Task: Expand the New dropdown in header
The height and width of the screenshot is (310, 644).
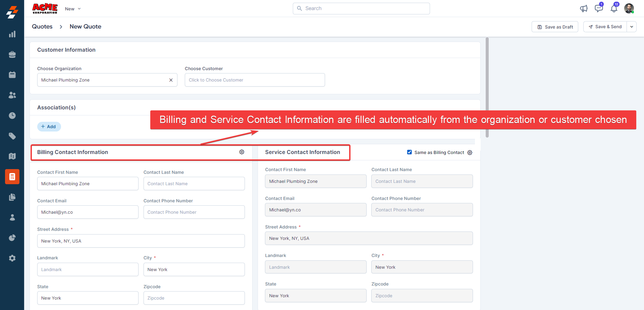Action: coord(73,9)
